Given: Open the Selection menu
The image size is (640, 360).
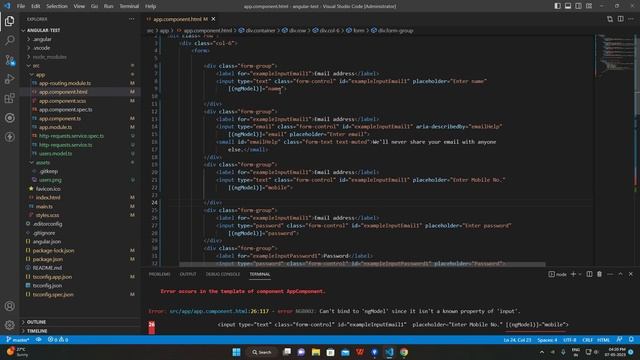Looking at the screenshot, I should click(57, 6).
